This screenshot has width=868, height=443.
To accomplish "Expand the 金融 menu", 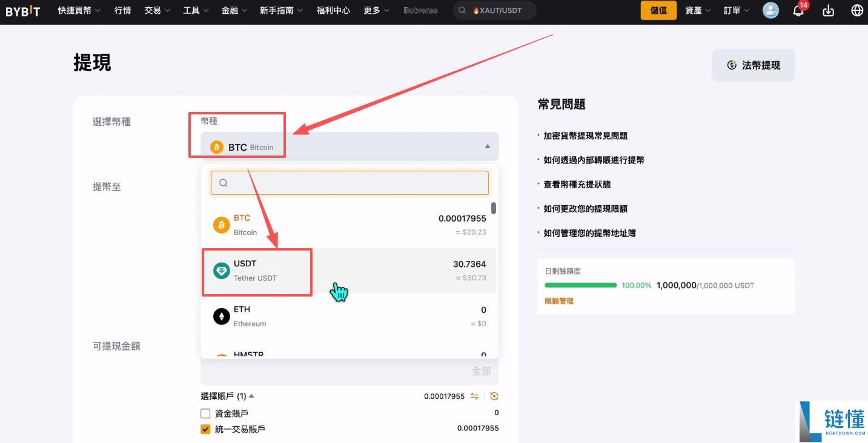I will point(234,10).
